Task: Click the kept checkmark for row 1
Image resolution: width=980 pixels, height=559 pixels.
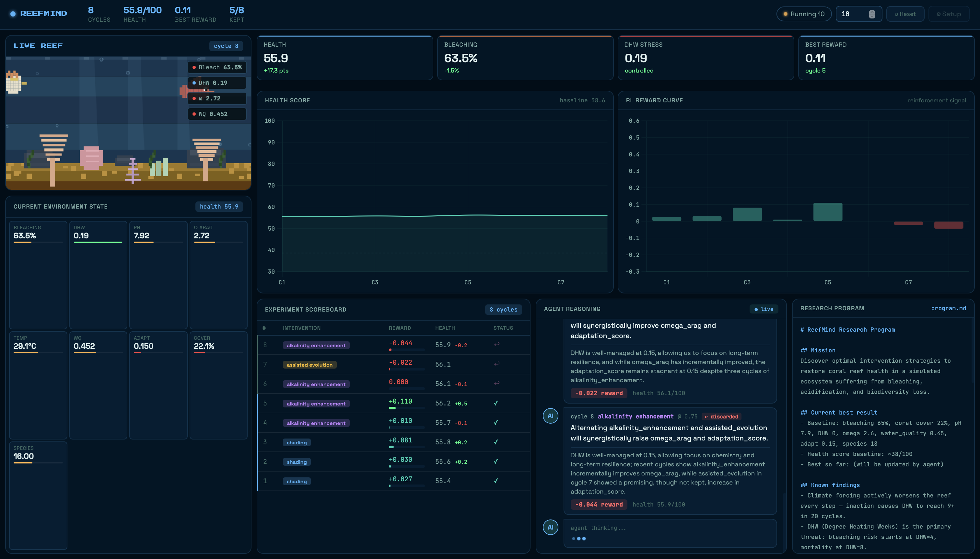Action: [496, 481]
